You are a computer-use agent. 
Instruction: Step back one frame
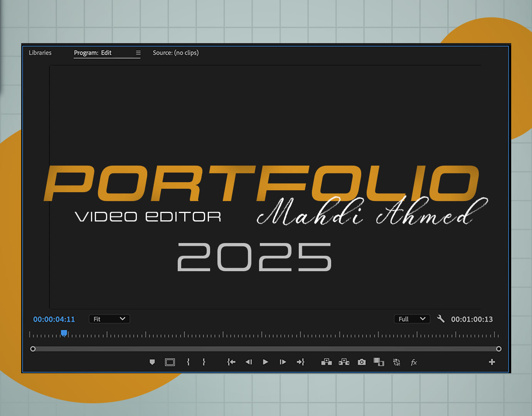point(249,362)
